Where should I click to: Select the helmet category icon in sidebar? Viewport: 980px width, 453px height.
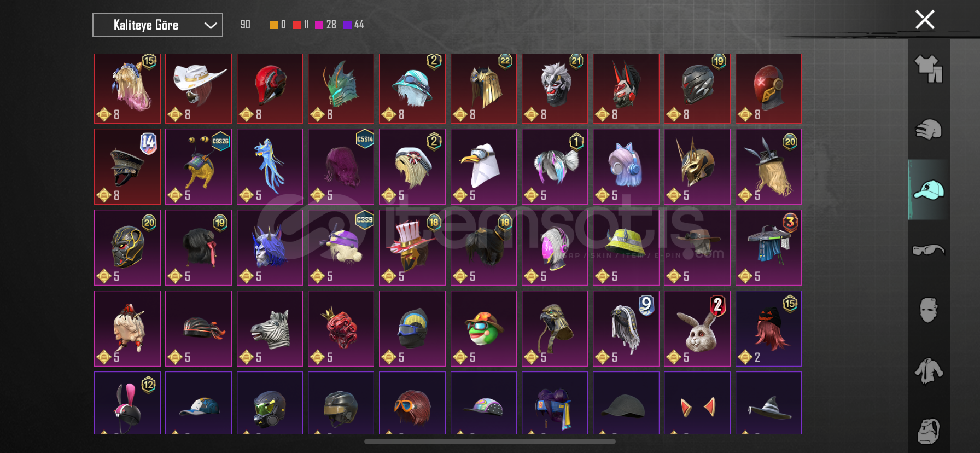tap(929, 130)
